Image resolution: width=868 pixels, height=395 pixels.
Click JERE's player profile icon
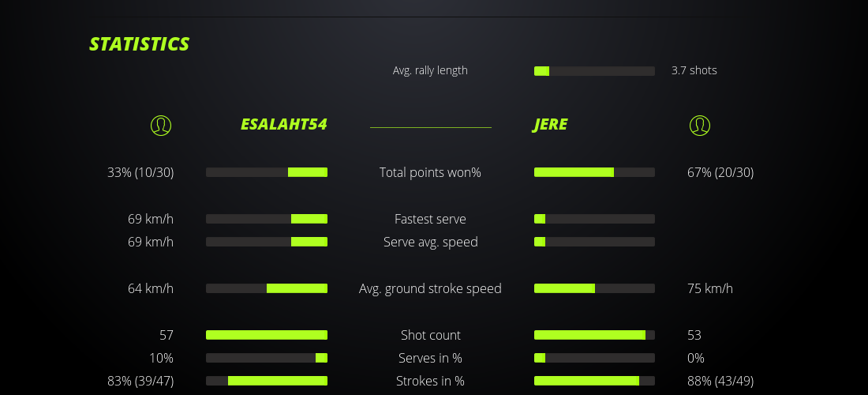[700, 125]
